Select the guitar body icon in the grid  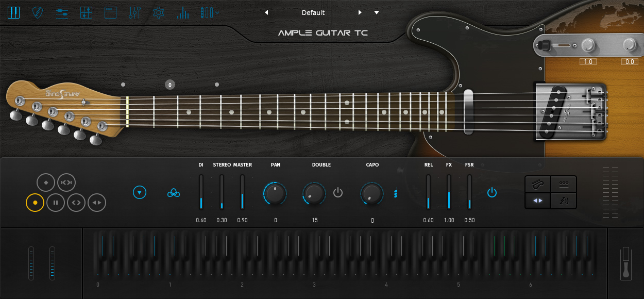537,184
